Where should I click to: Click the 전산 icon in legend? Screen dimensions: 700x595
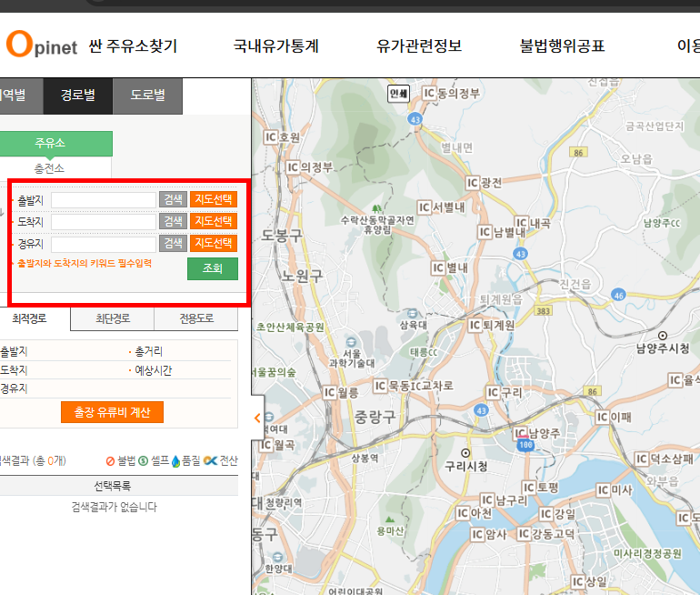(210, 460)
